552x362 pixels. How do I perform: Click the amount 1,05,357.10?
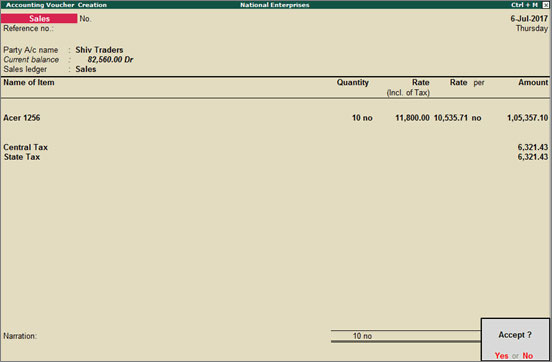527,118
